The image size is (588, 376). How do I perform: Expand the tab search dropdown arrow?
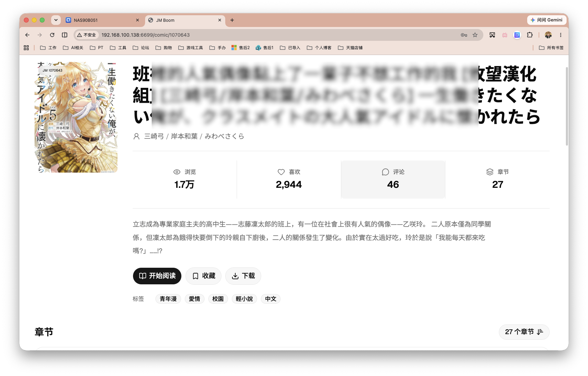(56, 20)
